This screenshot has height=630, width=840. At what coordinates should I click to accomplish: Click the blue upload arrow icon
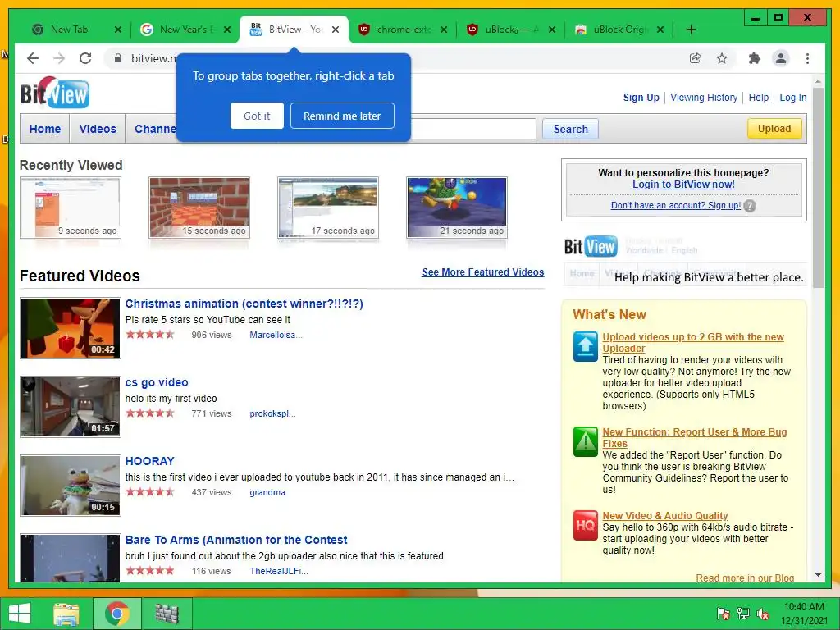pos(585,347)
